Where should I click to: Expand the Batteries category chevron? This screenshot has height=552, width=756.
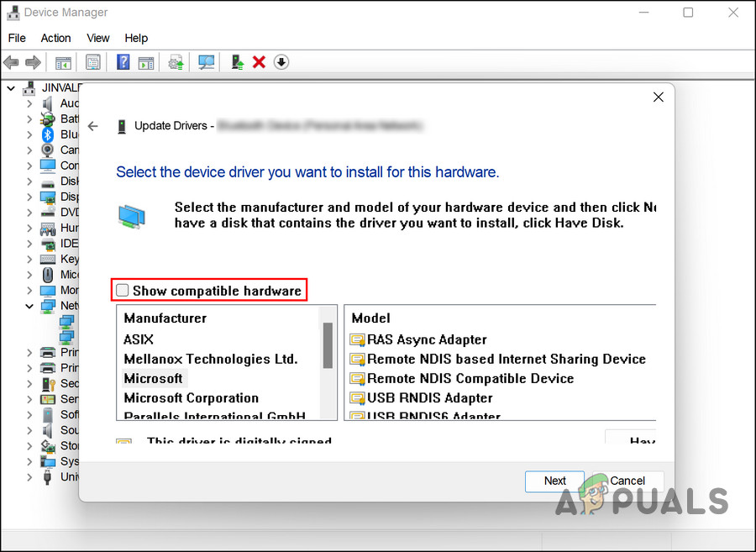coord(30,119)
